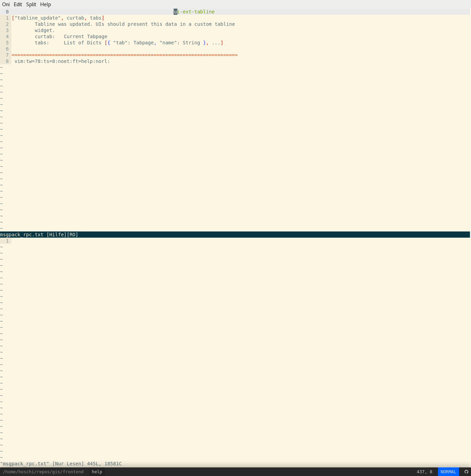Click the equals-sign separator on line 7
Image resolution: width=471 pixels, height=476 pixels.
[124, 55]
